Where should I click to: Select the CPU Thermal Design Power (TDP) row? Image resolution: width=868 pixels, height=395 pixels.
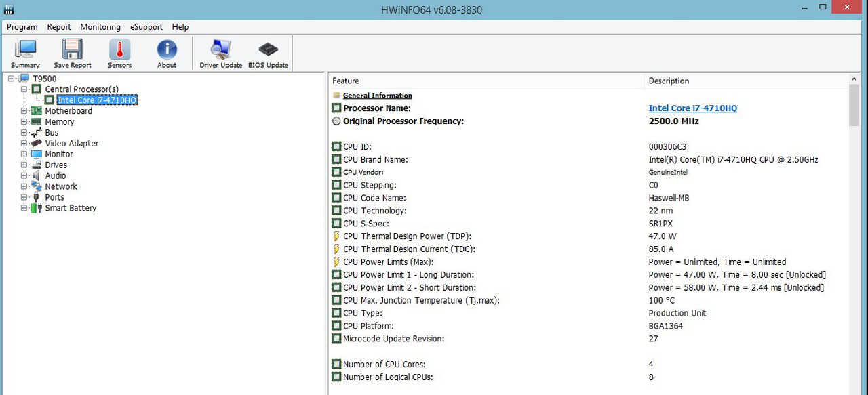589,236
